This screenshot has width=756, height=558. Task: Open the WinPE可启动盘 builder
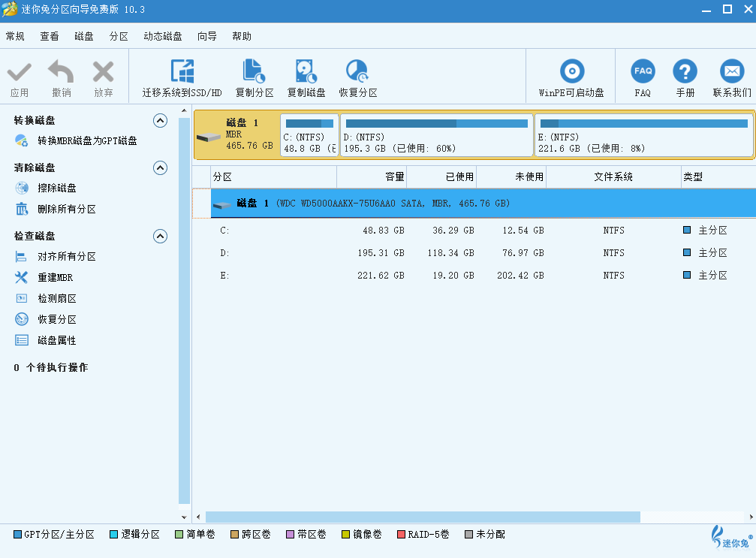point(571,72)
